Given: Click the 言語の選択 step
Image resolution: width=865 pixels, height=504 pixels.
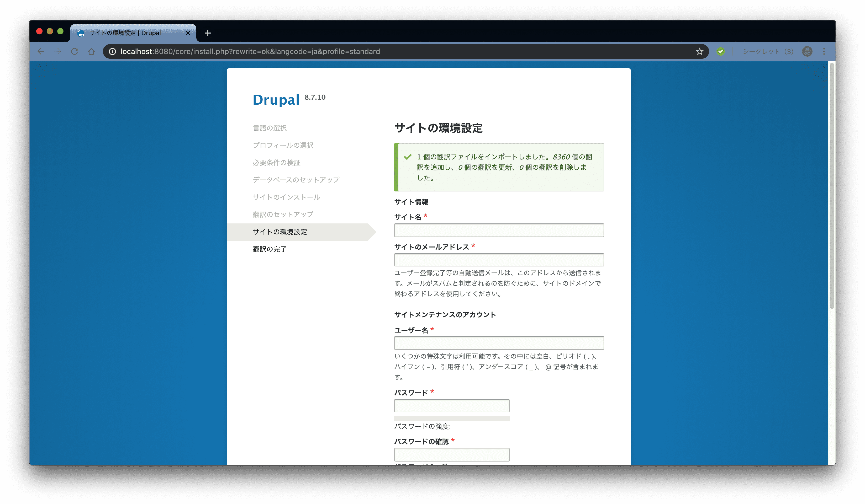Looking at the screenshot, I should point(270,128).
